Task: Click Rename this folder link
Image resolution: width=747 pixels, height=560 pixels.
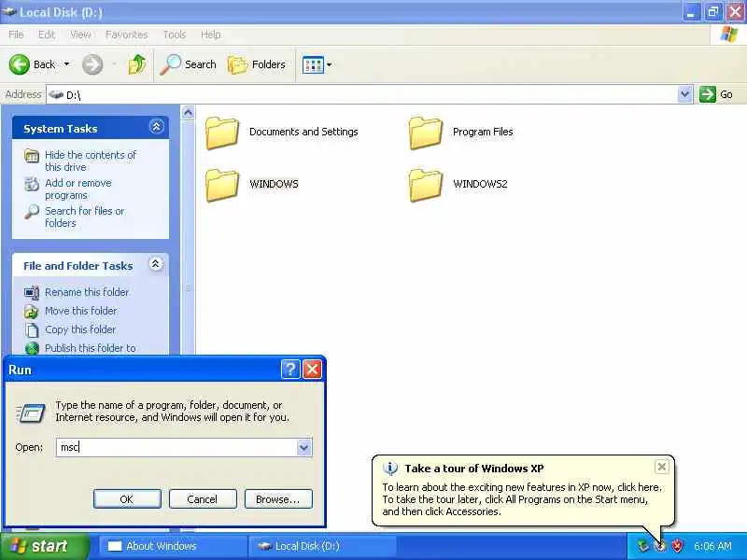Action: tap(87, 292)
